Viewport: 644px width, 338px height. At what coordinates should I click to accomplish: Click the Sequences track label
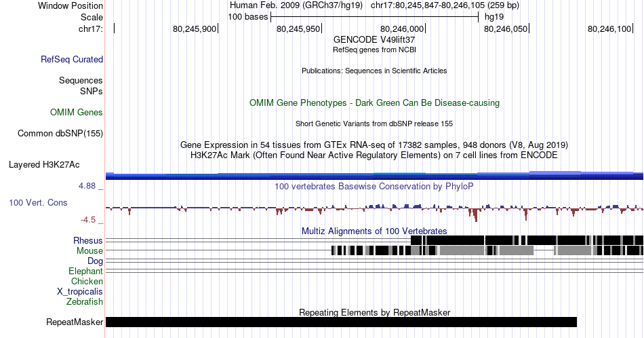click(x=81, y=80)
